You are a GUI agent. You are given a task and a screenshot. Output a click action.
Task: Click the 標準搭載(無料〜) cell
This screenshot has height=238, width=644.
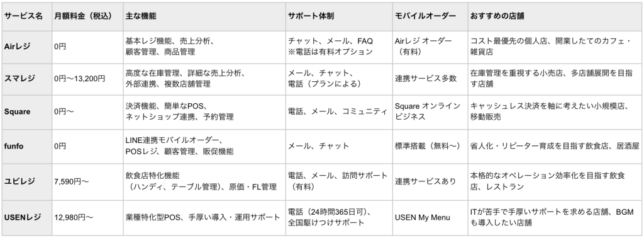pos(428,146)
